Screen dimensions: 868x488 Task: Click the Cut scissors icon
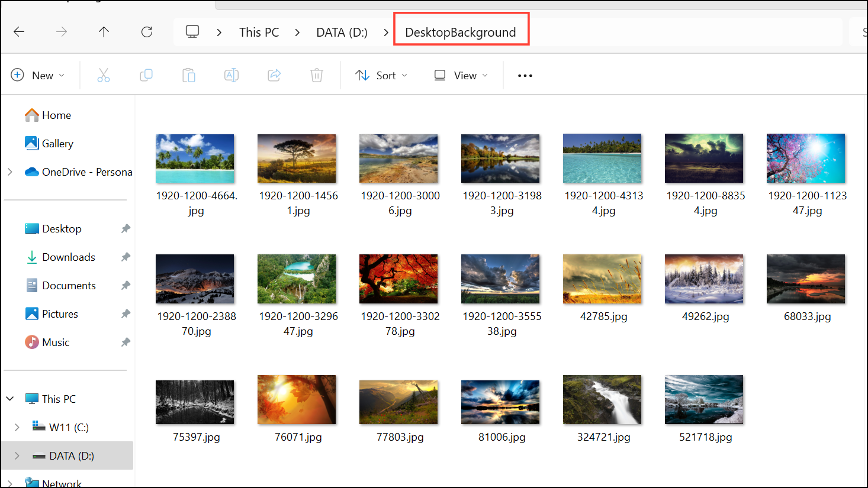[x=104, y=75]
